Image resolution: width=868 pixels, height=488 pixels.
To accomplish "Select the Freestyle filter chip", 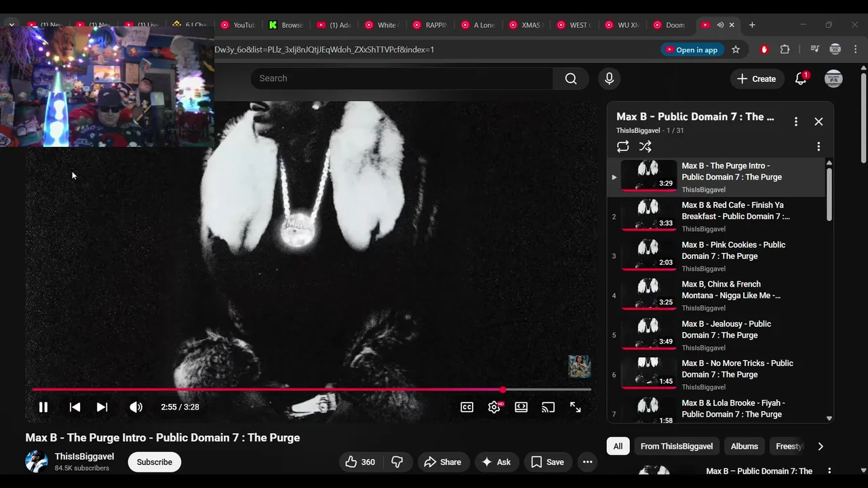I will [x=789, y=446].
